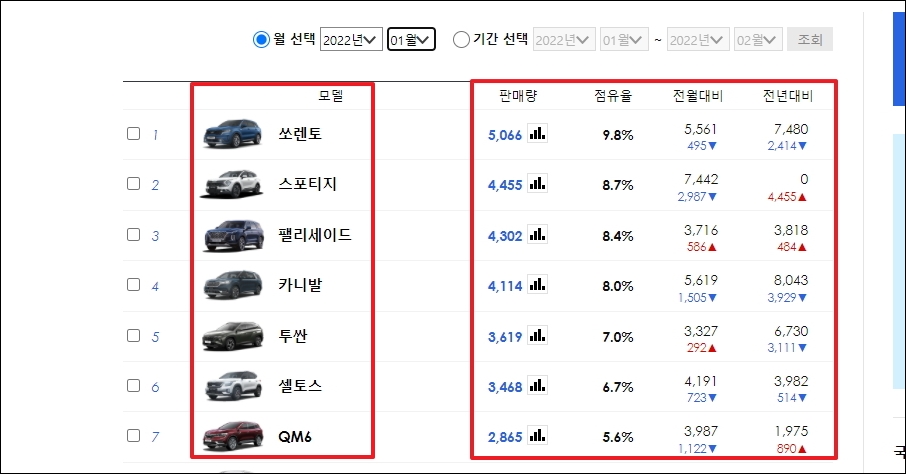Click the 9.8% market share value
Screen dimensions: 906x474
(618, 135)
